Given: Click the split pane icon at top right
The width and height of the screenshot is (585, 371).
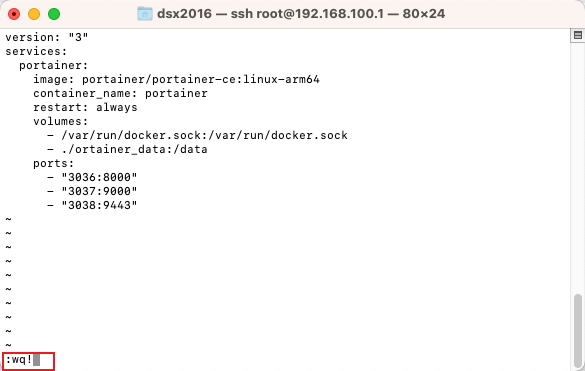Looking at the screenshot, I should 578,35.
